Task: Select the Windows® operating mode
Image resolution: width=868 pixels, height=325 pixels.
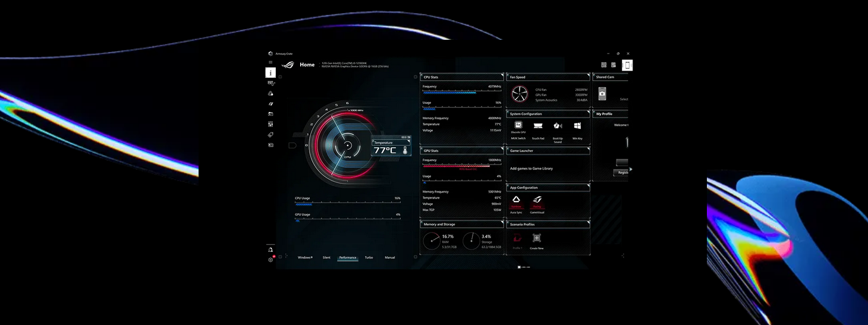Action: (x=305, y=257)
